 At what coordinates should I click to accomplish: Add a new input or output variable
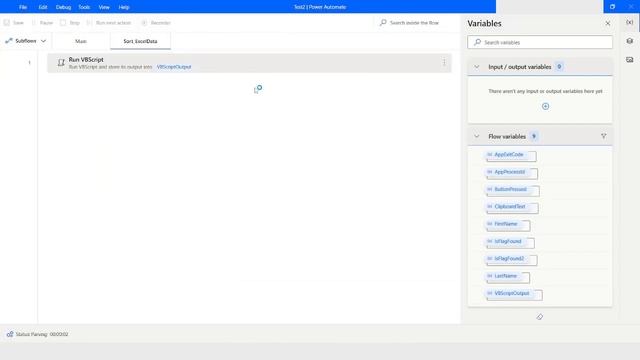(545, 107)
